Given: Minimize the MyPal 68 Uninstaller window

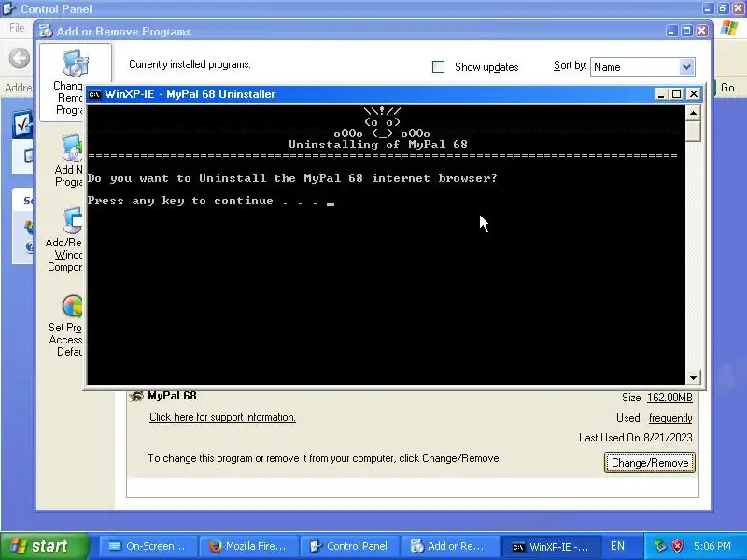Looking at the screenshot, I should 660,94.
